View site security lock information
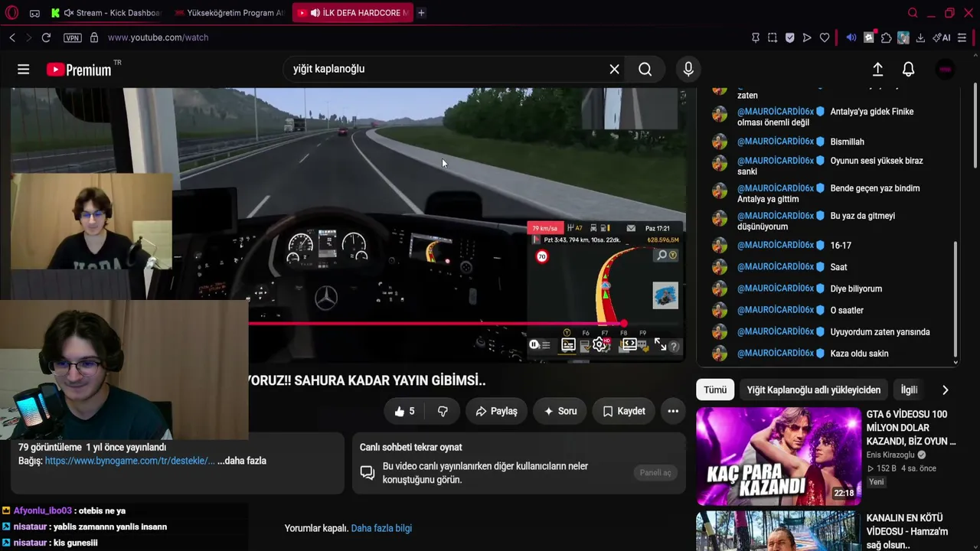 point(94,37)
